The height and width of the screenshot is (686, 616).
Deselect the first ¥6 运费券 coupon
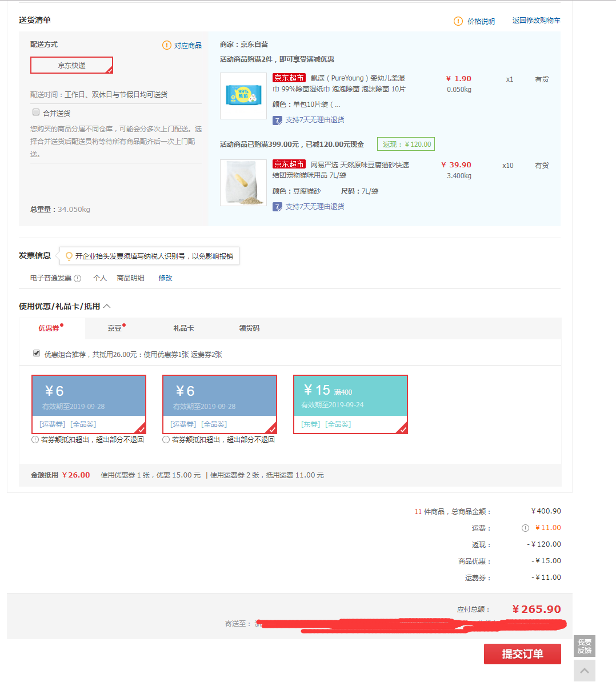pyautogui.click(x=89, y=404)
